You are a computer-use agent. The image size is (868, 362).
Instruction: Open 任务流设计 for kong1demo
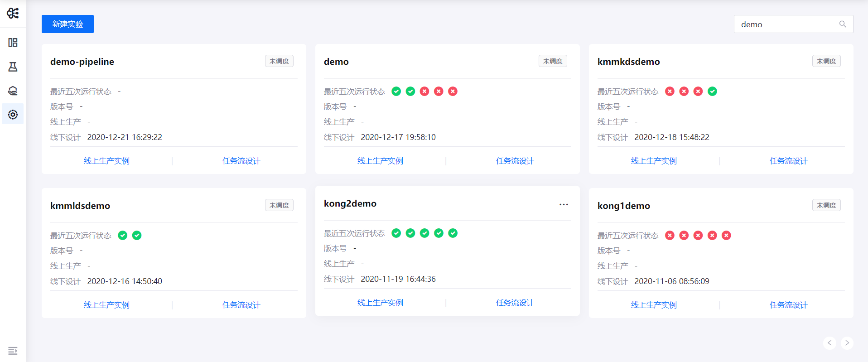tap(789, 305)
